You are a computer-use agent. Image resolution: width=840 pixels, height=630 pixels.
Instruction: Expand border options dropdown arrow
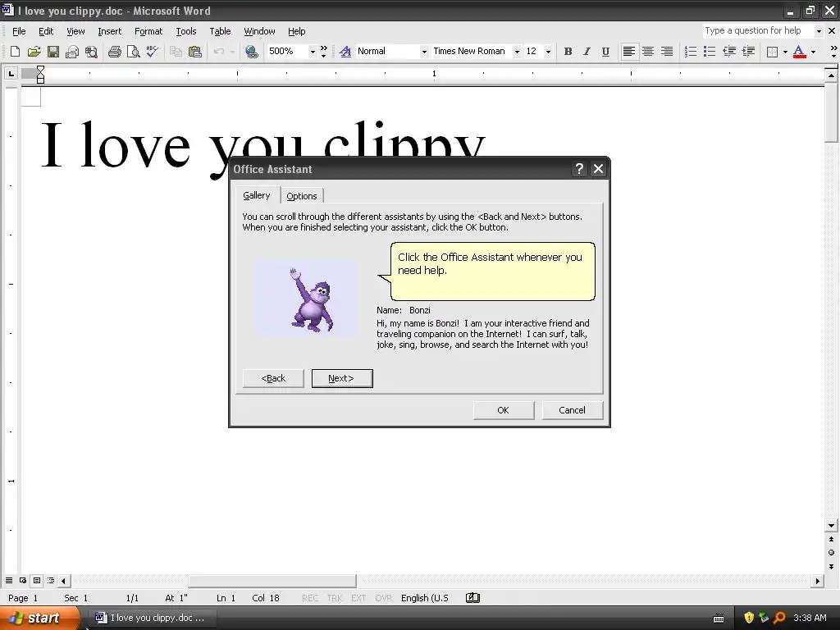click(785, 52)
